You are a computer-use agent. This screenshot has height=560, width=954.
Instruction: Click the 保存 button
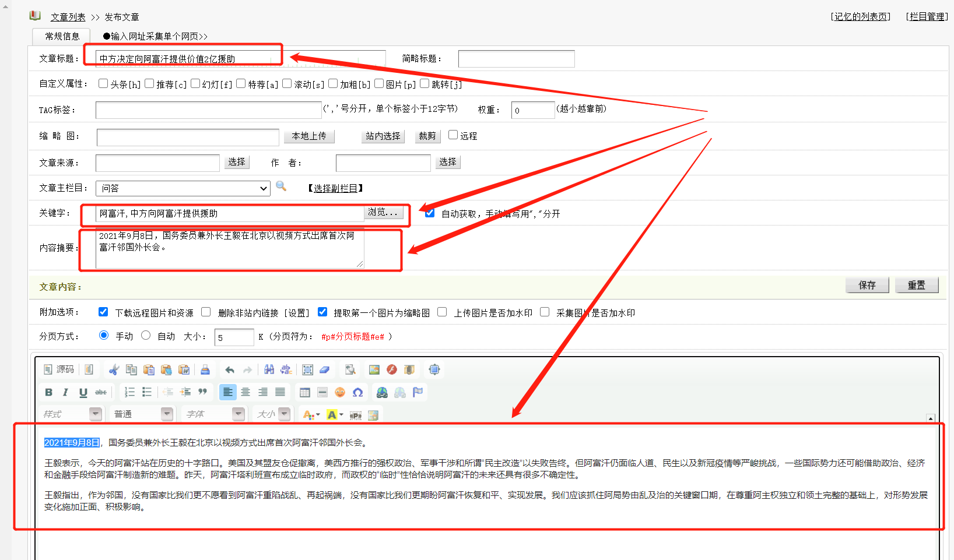point(867,285)
